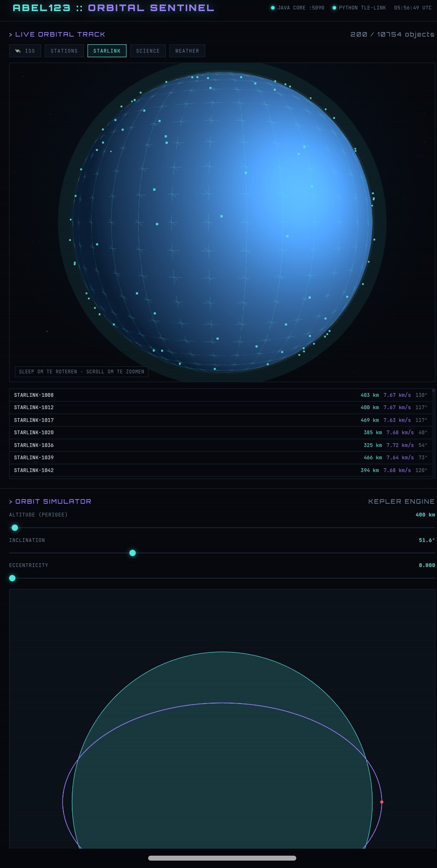Click the 469 km altitude of STARLINK-1017
This screenshot has width=437, height=868.
370,420
